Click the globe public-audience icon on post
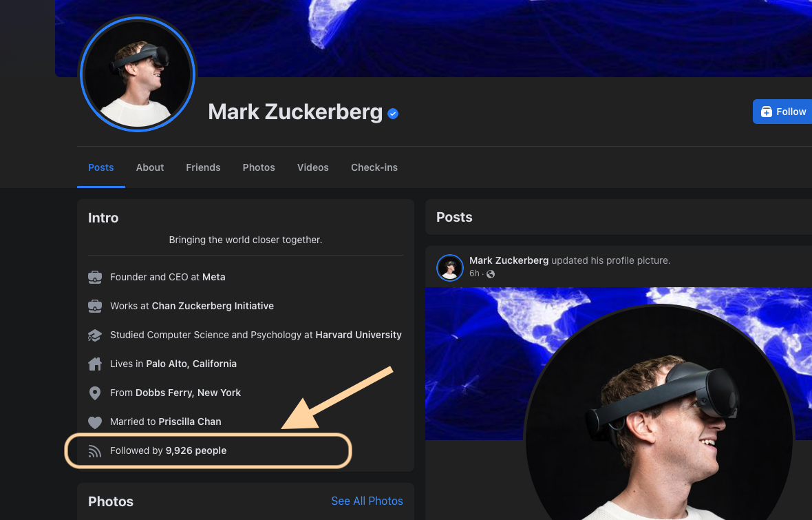 [491, 274]
